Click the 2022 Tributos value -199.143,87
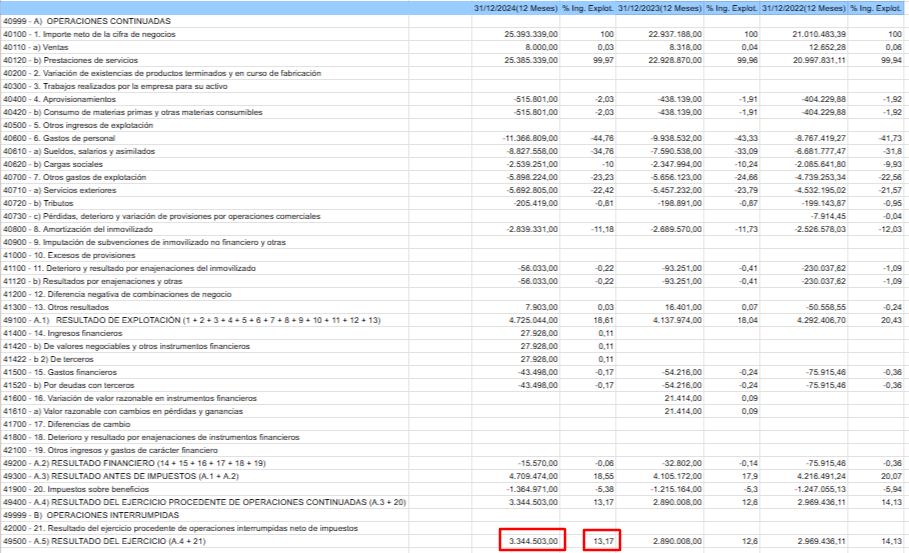Image resolution: width=909 pixels, height=553 pixels. (819, 203)
